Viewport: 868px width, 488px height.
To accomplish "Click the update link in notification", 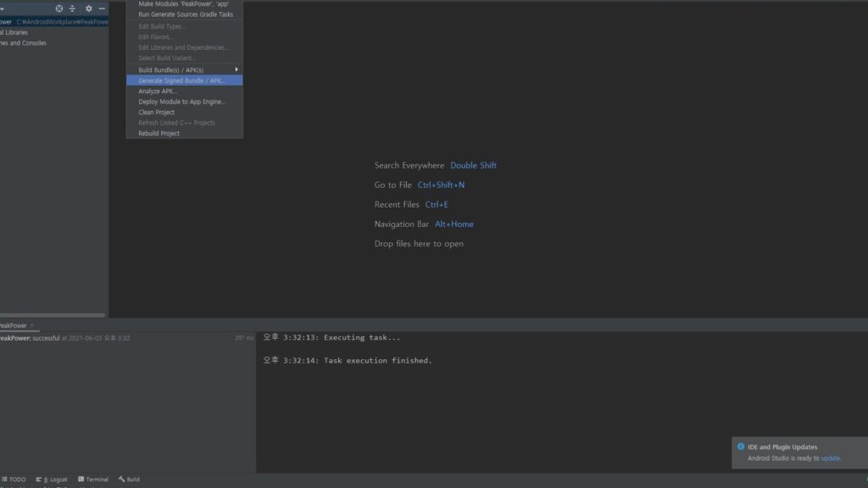I will [x=830, y=458].
